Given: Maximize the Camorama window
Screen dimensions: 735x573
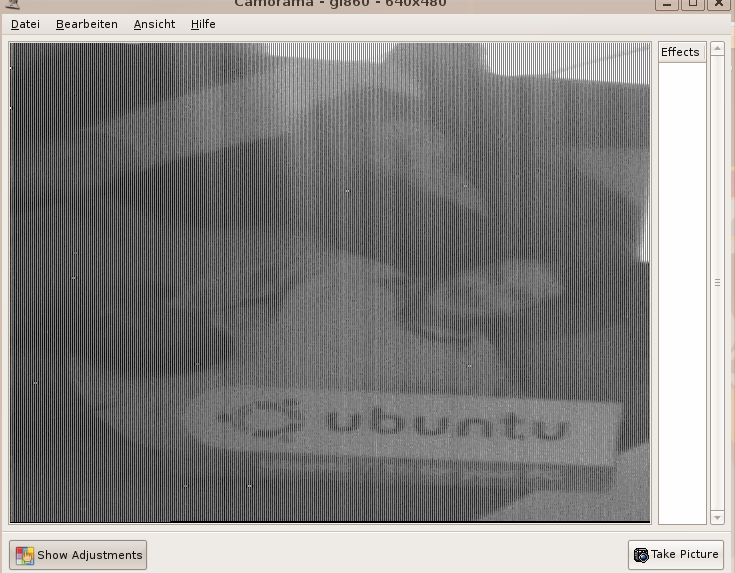Looking at the screenshot, I should [x=692, y=3].
